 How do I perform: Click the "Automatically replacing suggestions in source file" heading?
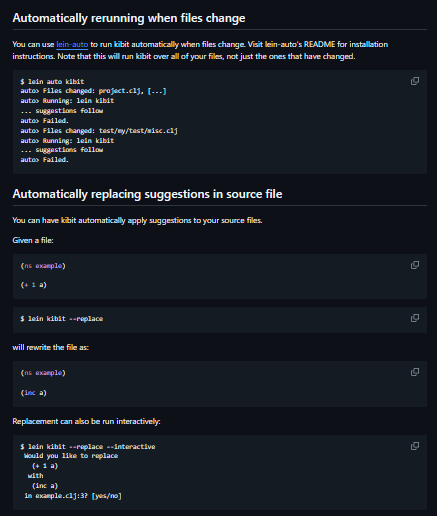coord(147,194)
